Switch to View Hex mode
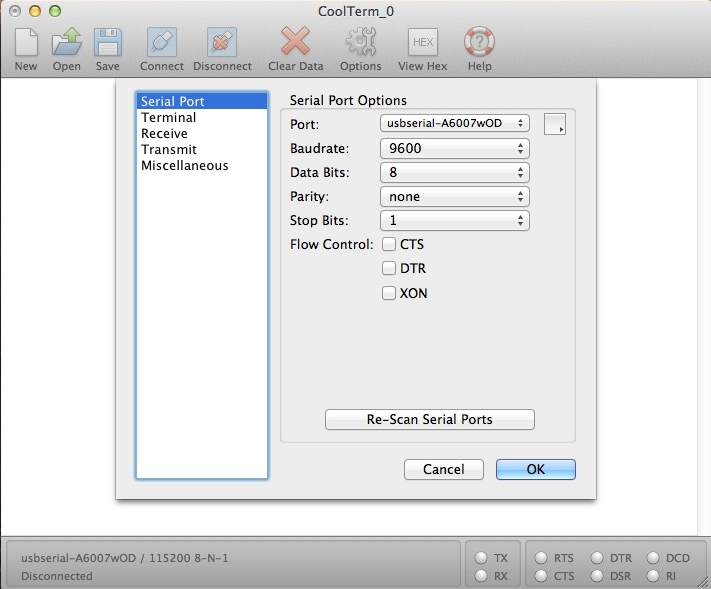The height and width of the screenshot is (589, 711). pyautogui.click(x=422, y=43)
